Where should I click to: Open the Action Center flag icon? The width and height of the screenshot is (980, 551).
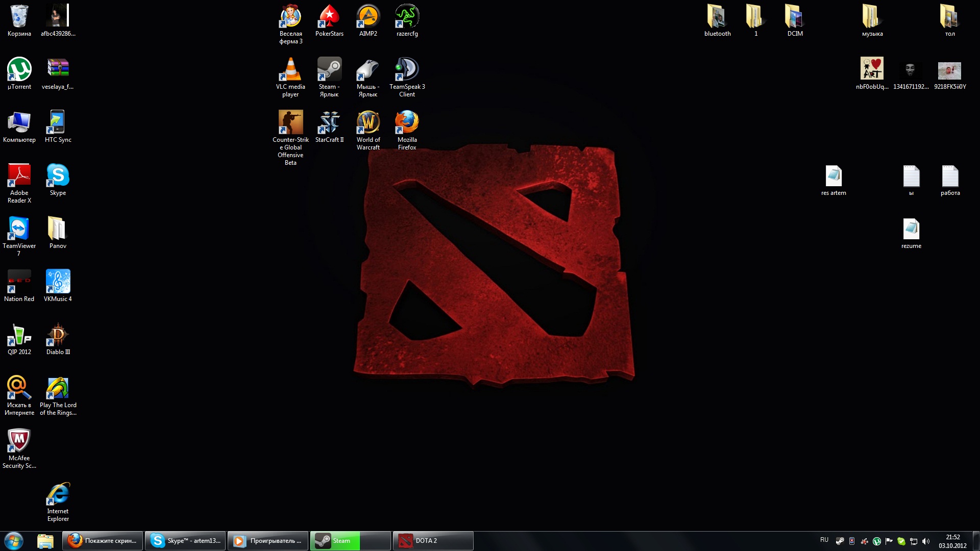click(x=889, y=541)
